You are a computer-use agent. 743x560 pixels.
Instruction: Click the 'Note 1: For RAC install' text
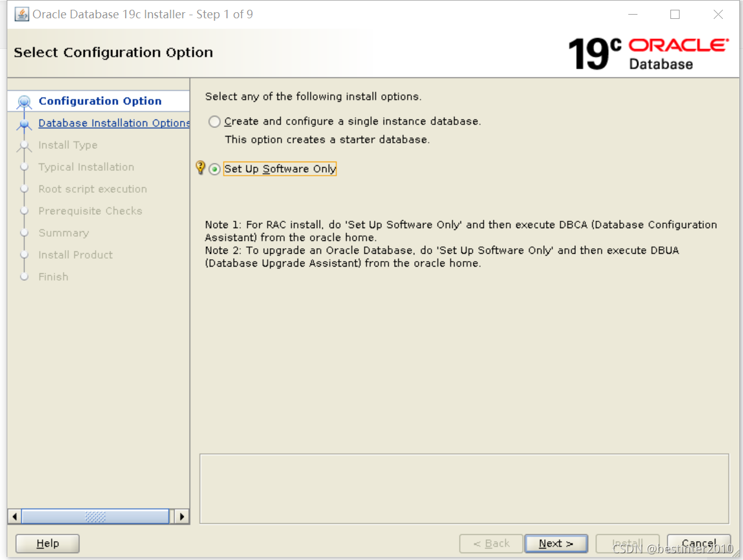(461, 231)
